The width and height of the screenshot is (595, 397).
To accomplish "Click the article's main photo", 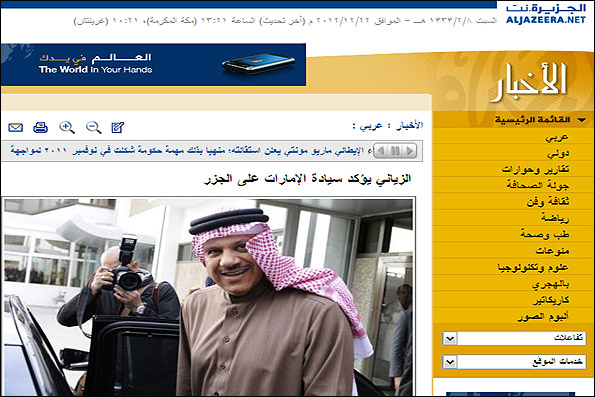I will tap(208, 297).
